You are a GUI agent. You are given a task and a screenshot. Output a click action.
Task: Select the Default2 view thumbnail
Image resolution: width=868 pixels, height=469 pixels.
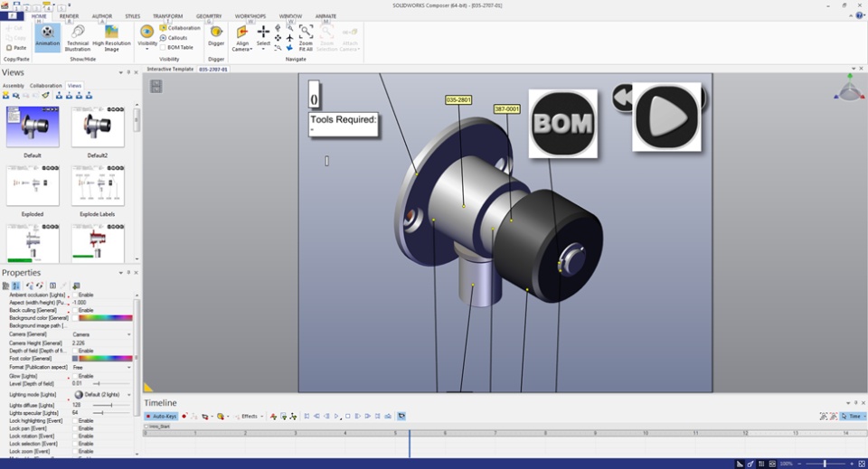(98, 127)
